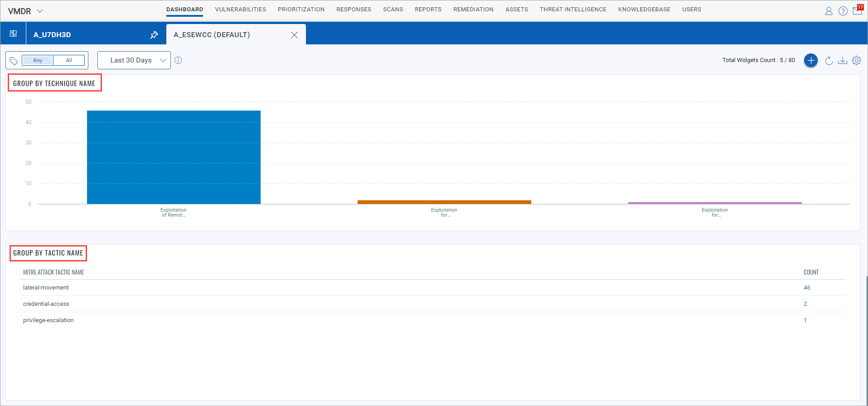
Task: Open the Threat Intelligence menu
Action: [x=572, y=10]
